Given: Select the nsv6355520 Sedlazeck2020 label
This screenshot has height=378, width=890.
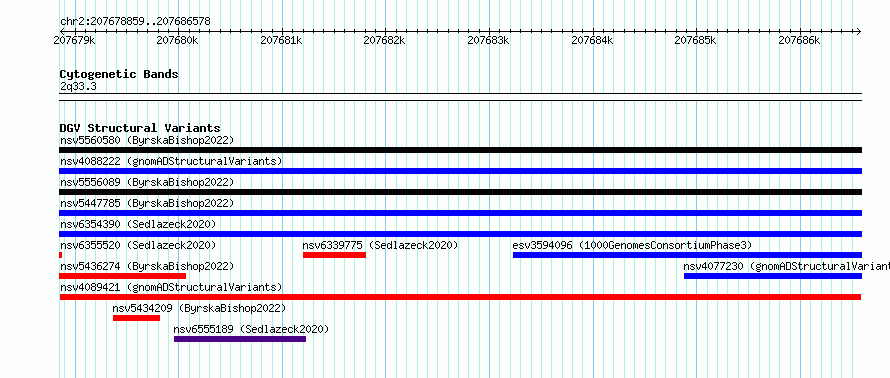Looking at the screenshot, I should 138,245.
